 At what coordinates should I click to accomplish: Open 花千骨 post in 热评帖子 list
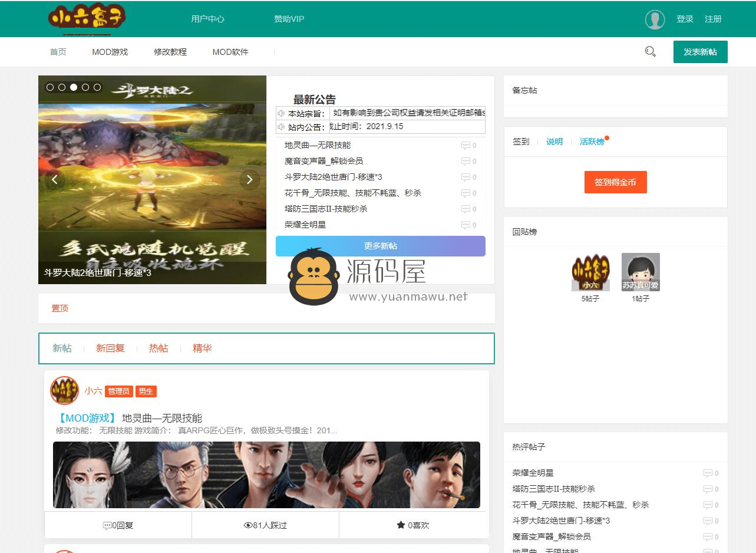click(581, 505)
